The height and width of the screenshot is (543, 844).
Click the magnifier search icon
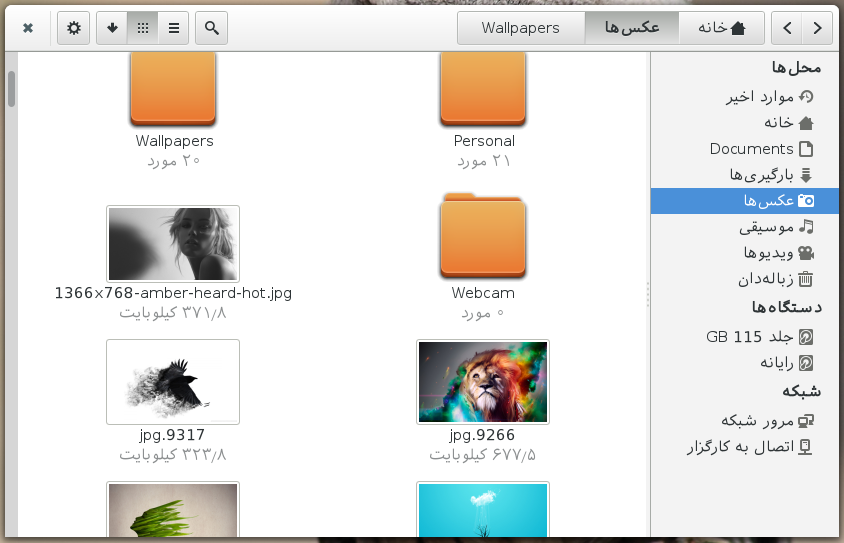[211, 28]
